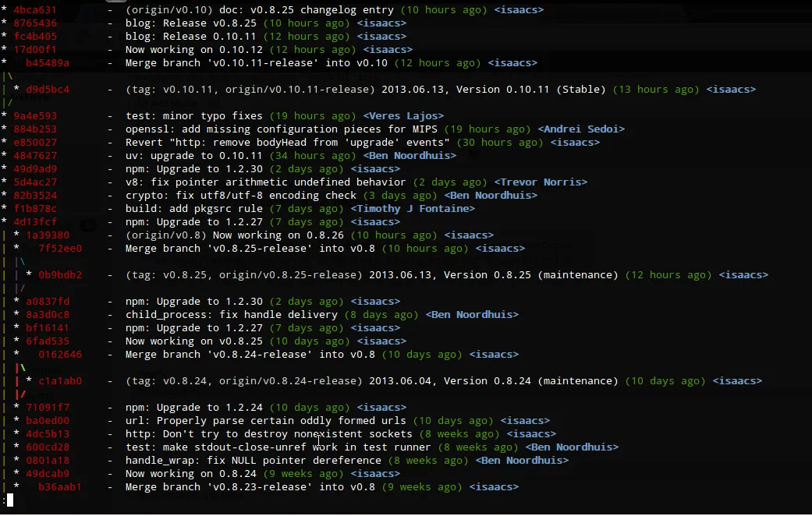Click message 'v8: fix pointer arithmetic undefined behavior'
This screenshot has height=516, width=812.
click(x=266, y=182)
